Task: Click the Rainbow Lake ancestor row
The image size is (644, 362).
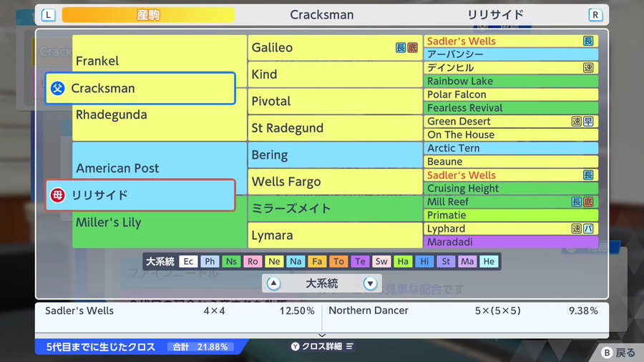Action: (x=511, y=82)
